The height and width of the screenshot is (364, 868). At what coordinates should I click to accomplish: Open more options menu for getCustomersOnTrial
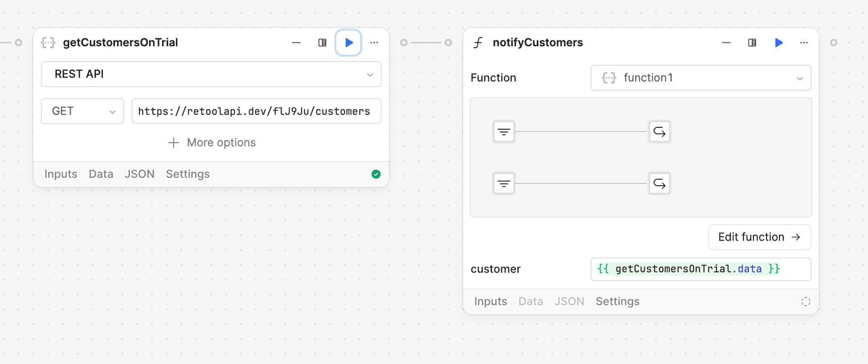point(374,43)
